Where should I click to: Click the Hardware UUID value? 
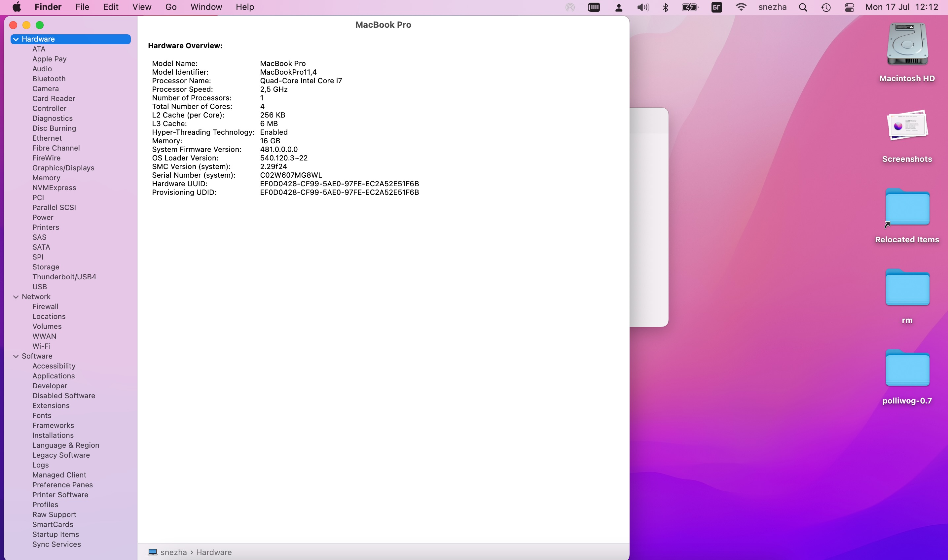click(x=339, y=184)
